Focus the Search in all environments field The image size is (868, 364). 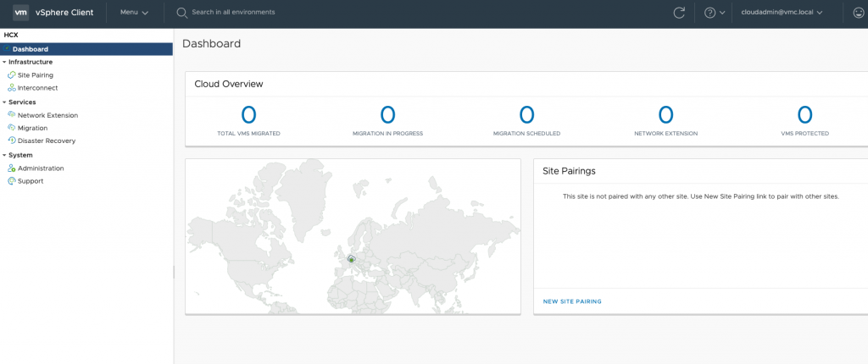click(233, 12)
